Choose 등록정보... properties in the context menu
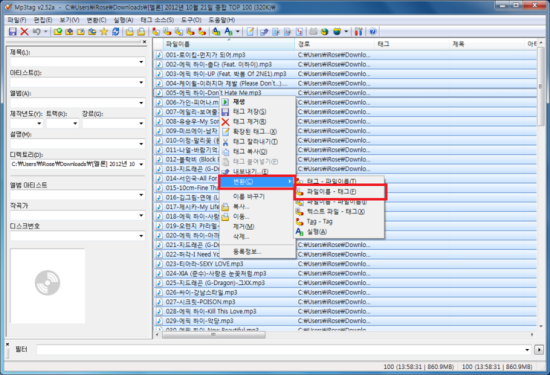This screenshot has width=550, height=375. tap(257, 252)
